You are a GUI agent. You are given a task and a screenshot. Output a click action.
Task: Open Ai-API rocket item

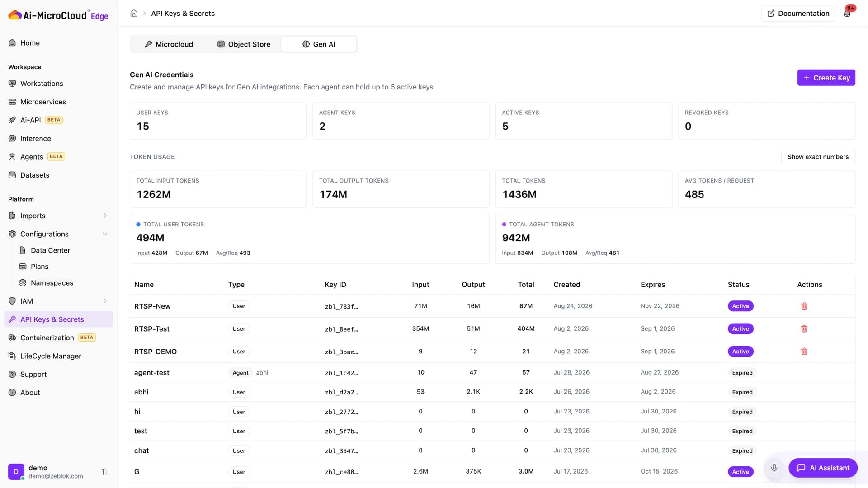[59, 120]
